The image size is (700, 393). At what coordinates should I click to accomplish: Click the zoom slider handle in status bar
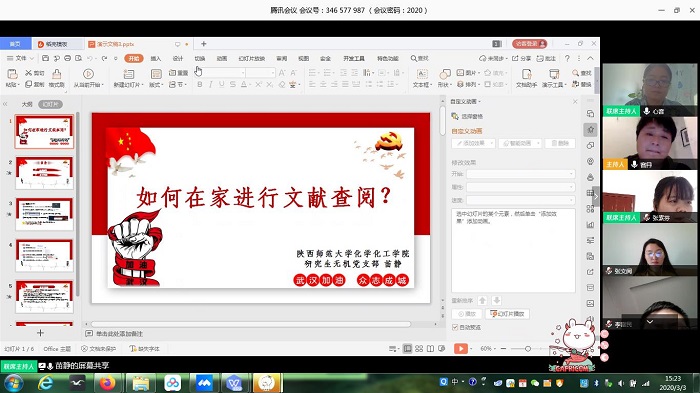[x=528, y=349]
